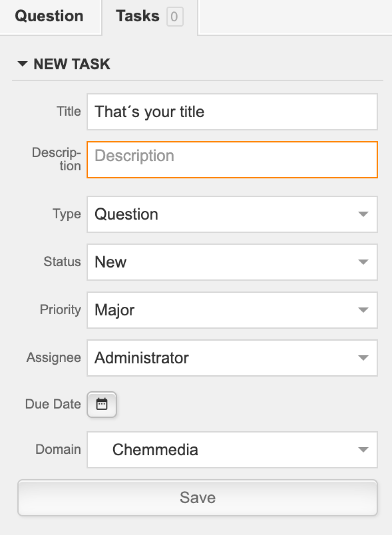Screen dimensions: 392x535
Task: Click the arrow icon in Type field
Action: coord(363,214)
